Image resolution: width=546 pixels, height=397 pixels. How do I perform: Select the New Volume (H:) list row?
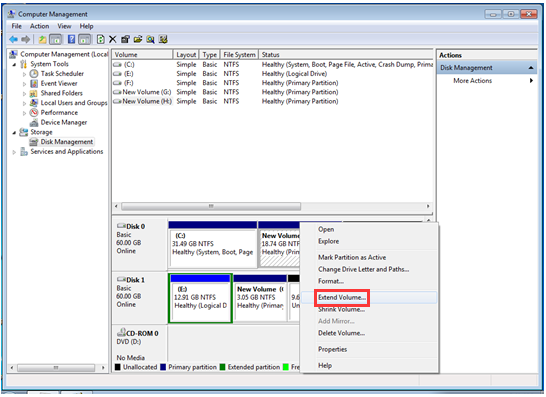(x=272, y=101)
